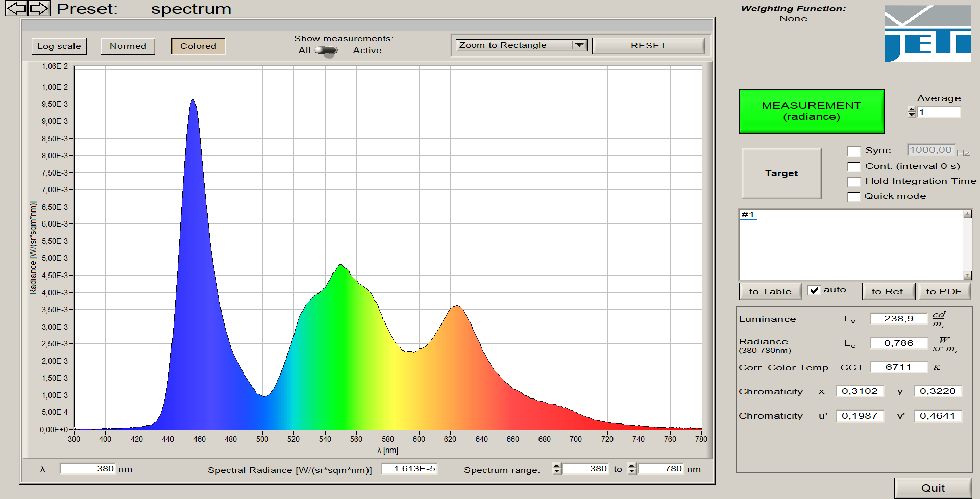
Task: Click the Average stepper down arrow
Action: pyautogui.click(x=912, y=115)
